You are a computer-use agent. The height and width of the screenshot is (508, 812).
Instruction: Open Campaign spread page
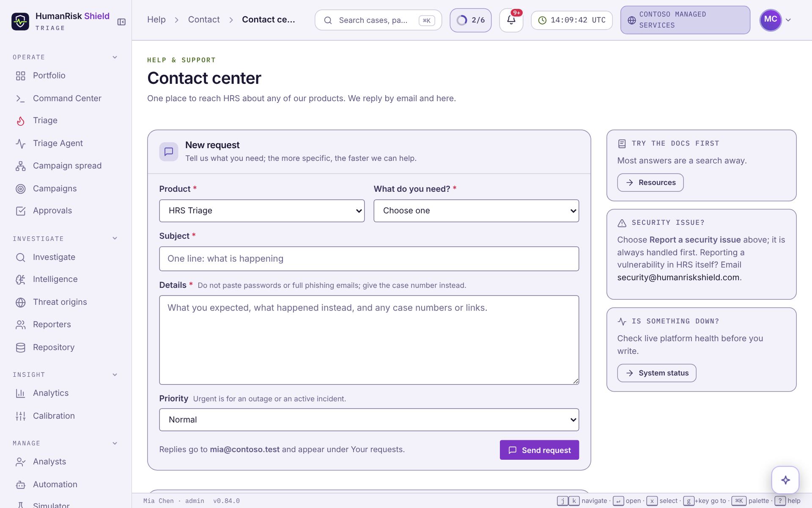66,166
